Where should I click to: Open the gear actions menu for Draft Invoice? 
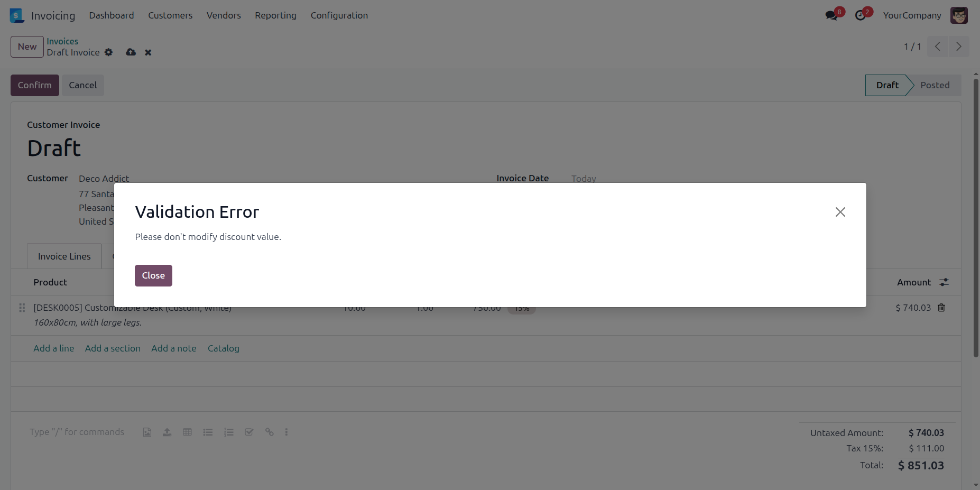[x=108, y=52]
